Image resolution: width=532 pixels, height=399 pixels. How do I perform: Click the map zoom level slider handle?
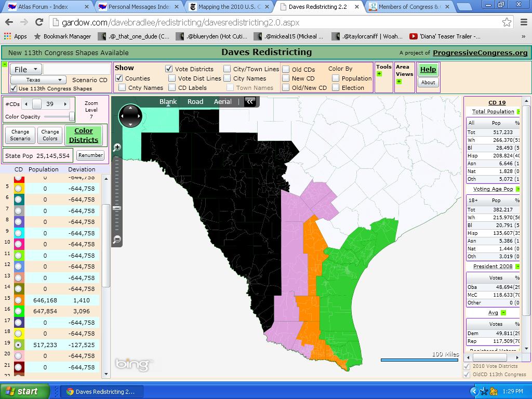[x=117, y=208]
